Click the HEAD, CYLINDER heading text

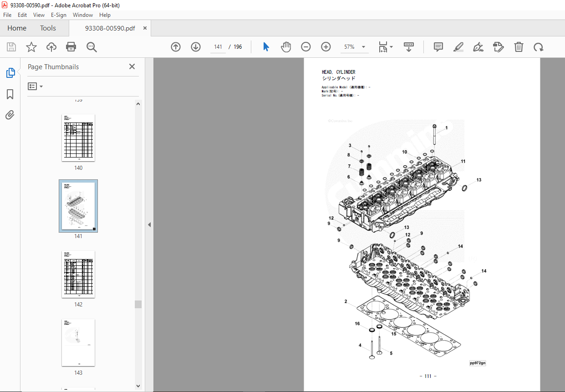pos(338,72)
